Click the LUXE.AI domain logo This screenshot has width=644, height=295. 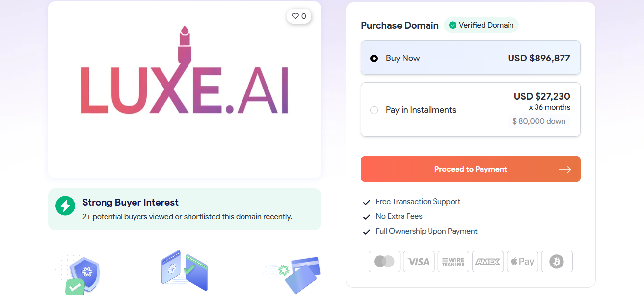184,90
